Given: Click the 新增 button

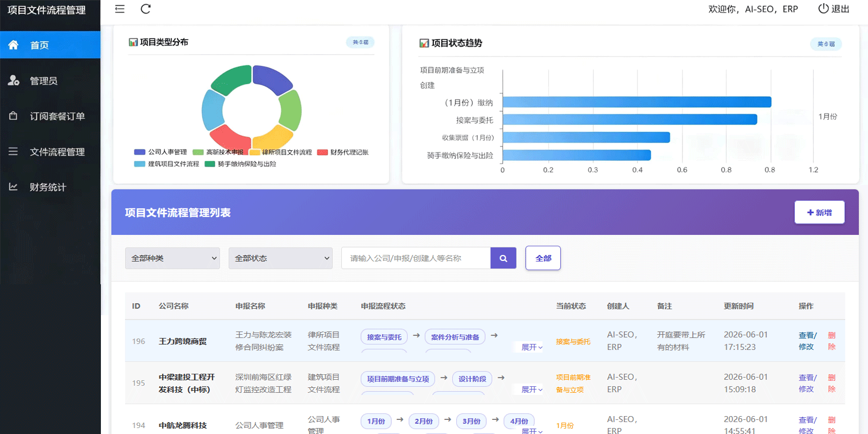Looking at the screenshot, I should [819, 212].
